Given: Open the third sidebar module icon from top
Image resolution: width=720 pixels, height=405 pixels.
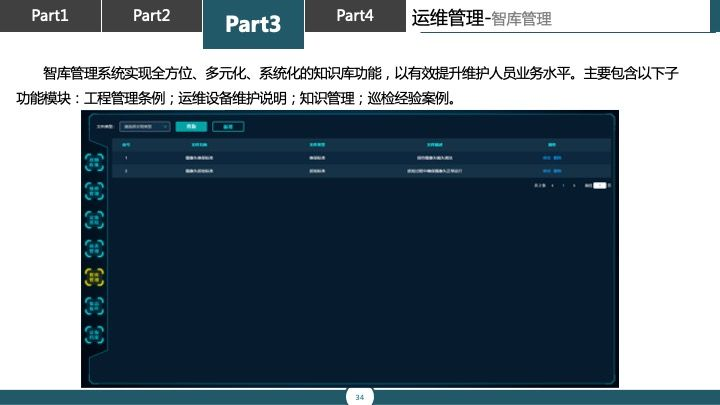Looking at the screenshot, I should [95, 220].
